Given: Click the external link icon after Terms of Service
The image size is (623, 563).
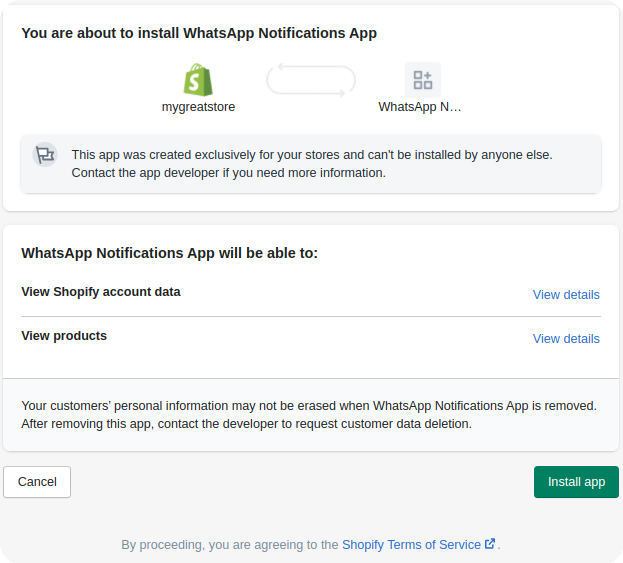Looking at the screenshot, I should point(490,544).
